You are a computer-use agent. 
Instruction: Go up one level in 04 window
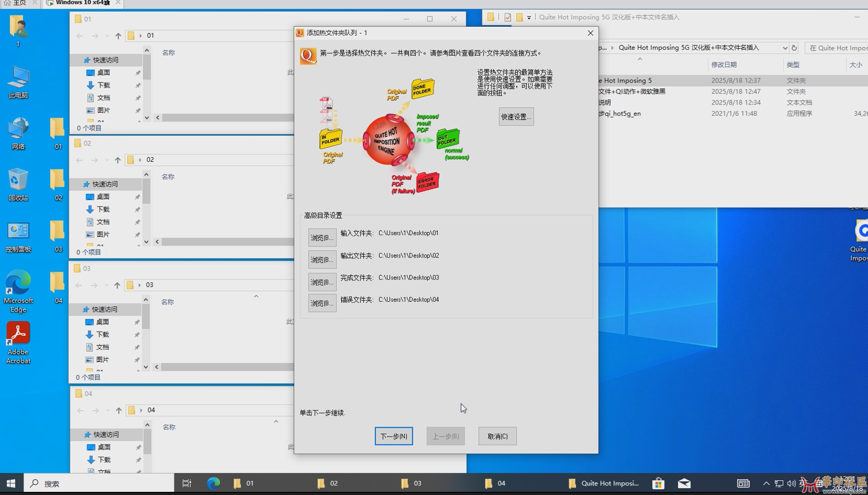(119, 410)
